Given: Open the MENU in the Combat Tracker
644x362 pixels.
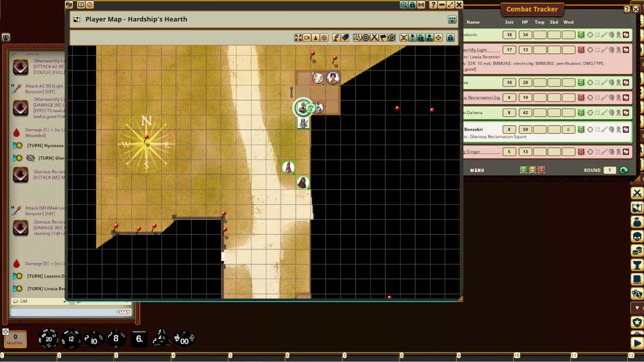Looking at the screenshot, I should tap(476, 170).
